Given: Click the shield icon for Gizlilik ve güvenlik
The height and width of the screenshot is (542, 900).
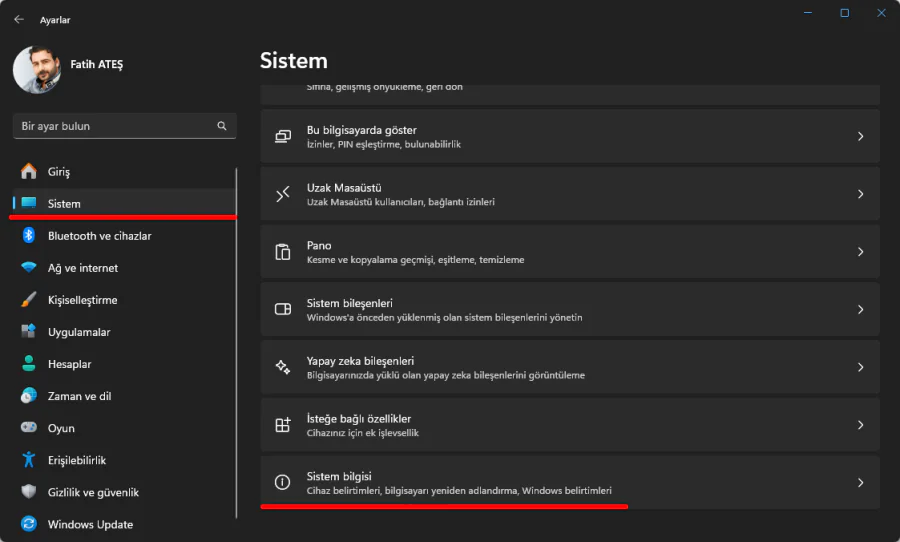Looking at the screenshot, I should 29,492.
